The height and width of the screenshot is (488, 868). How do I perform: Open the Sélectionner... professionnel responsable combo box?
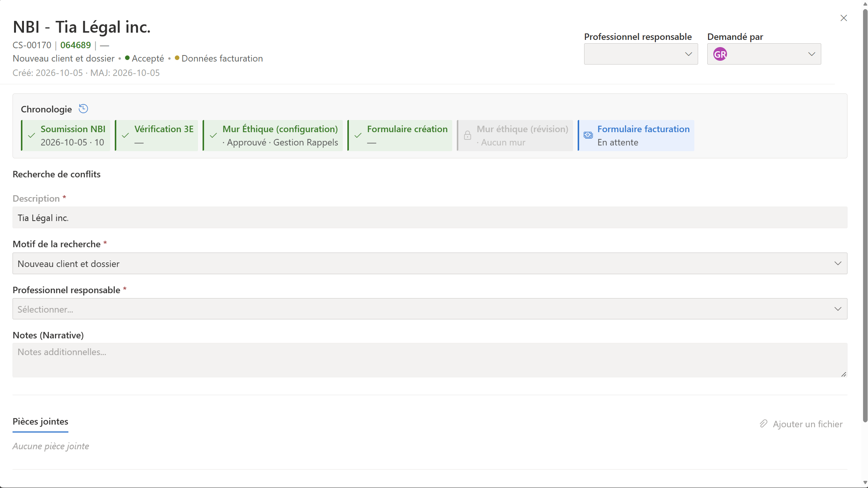430,309
